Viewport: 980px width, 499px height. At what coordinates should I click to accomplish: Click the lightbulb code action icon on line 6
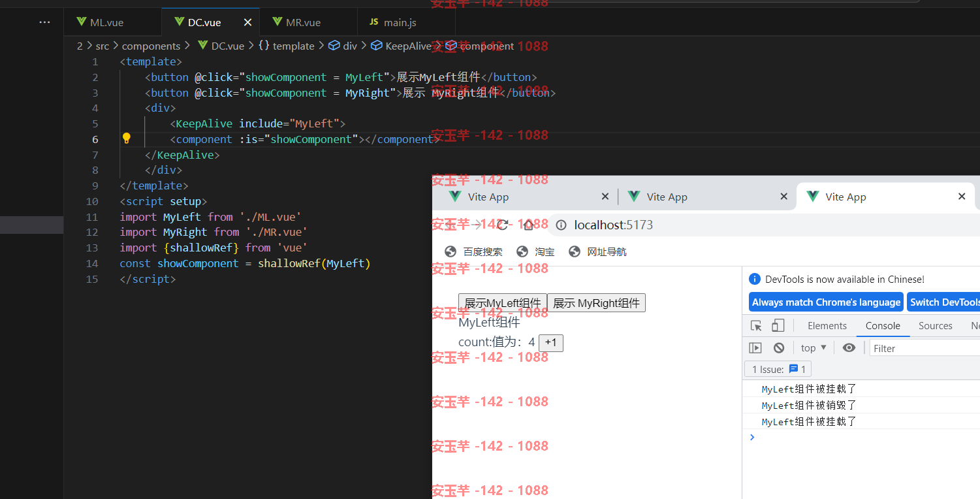tap(127, 138)
